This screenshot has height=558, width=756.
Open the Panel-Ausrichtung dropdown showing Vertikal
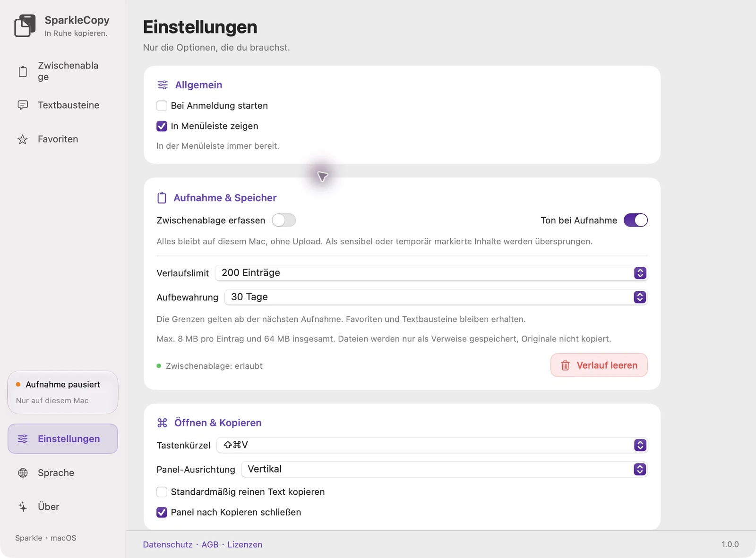pyautogui.click(x=444, y=469)
